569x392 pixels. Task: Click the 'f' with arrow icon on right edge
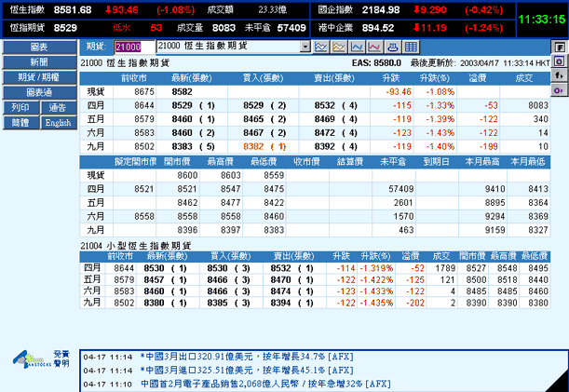click(x=560, y=75)
